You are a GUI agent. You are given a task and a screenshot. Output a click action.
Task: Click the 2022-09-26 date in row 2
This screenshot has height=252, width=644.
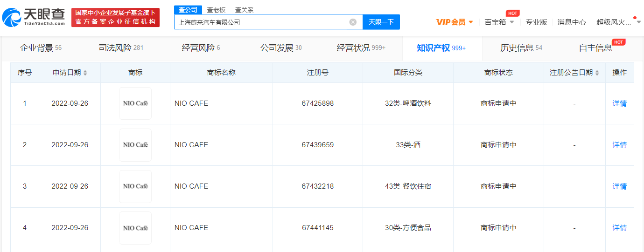(70, 145)
